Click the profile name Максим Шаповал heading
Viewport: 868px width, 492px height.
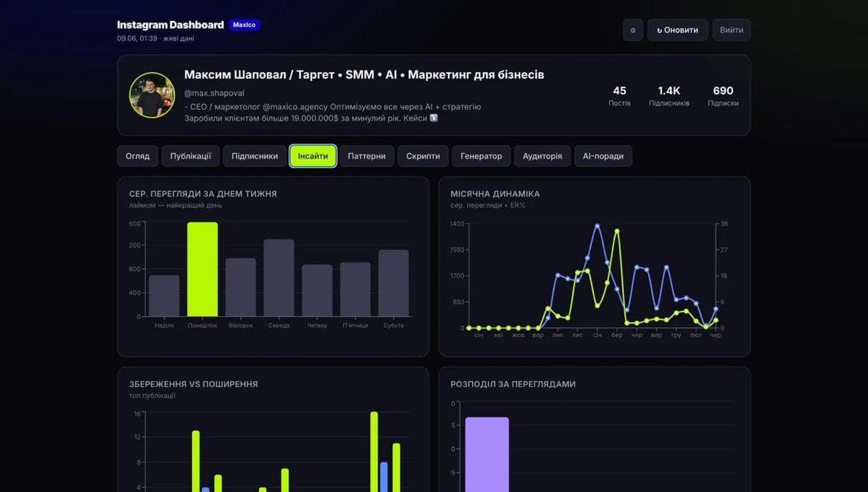point(364,75)
